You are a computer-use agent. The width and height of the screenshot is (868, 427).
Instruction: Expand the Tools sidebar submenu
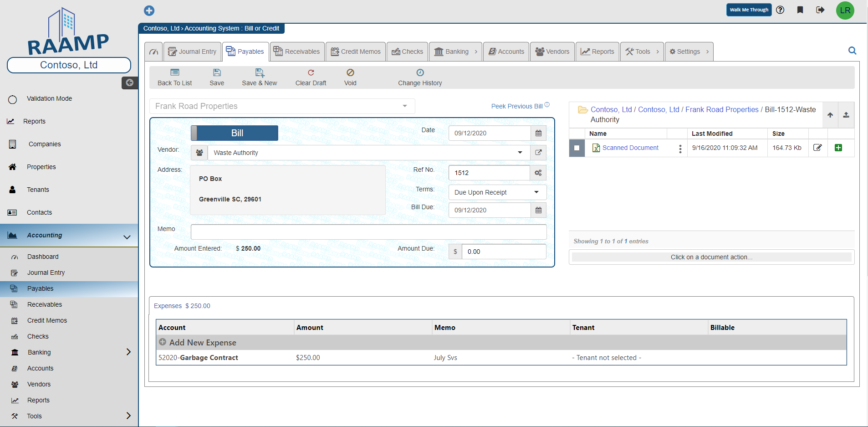pyautogui.click(x=128, y=416)
